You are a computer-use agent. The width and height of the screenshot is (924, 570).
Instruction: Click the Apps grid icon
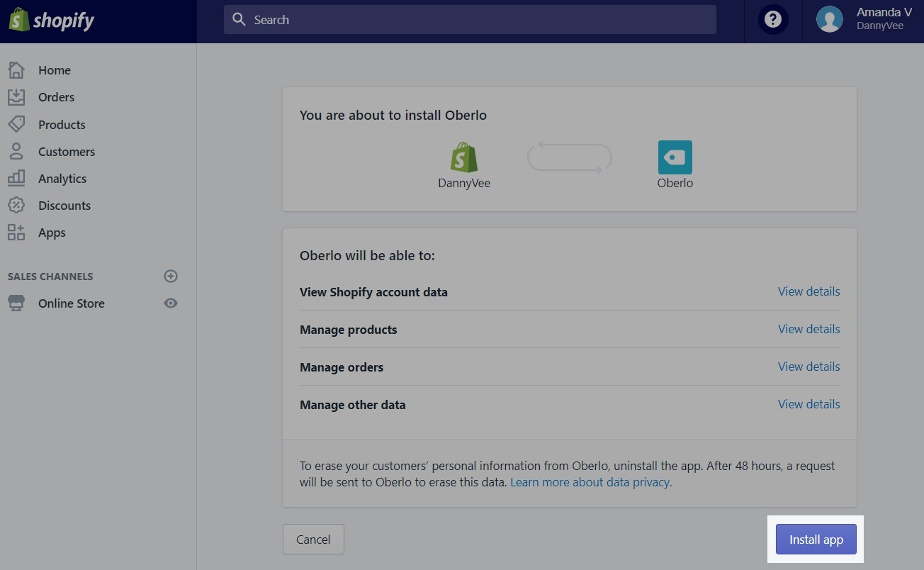click(x=16, y=232)
